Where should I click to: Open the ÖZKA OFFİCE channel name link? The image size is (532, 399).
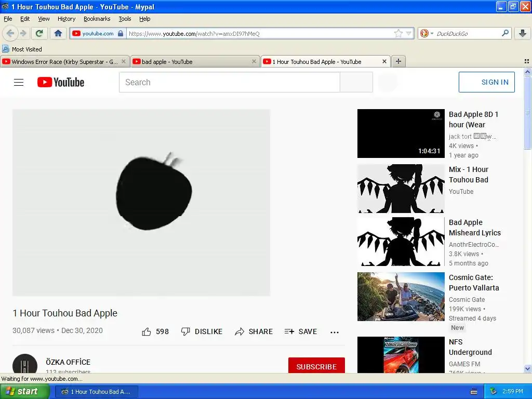click(x=68, y=362)
